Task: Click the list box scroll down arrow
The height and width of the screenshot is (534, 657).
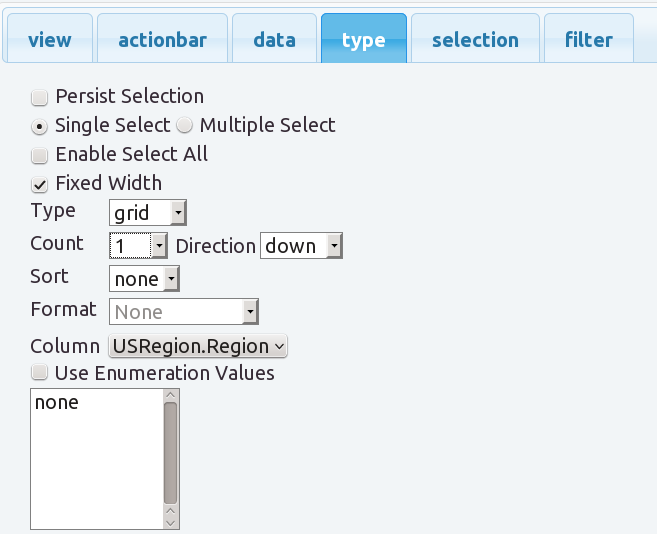Action: [x=170, y=521]
